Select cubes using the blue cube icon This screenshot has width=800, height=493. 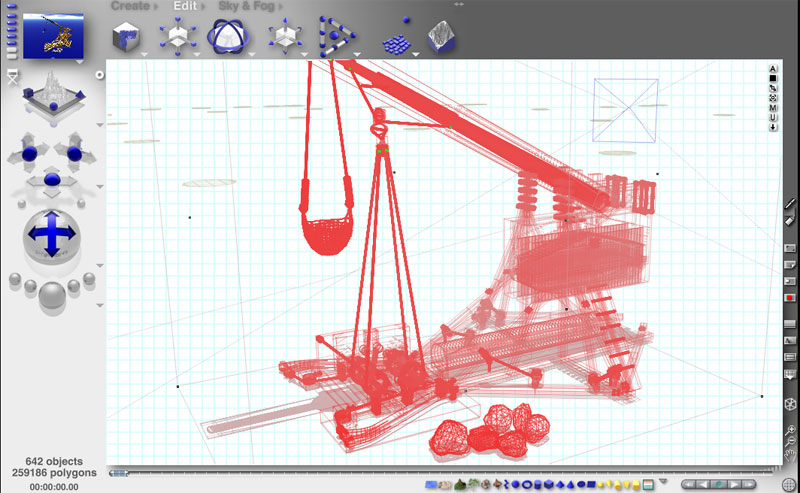(x=549, y=484)
